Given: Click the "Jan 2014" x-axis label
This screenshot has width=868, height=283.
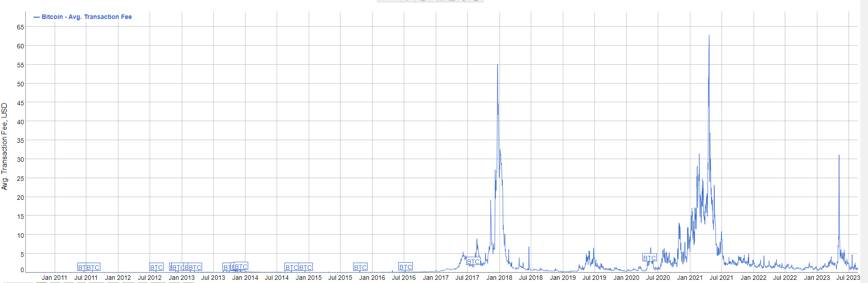Looking at the screenshot, I should pos(245,278).
